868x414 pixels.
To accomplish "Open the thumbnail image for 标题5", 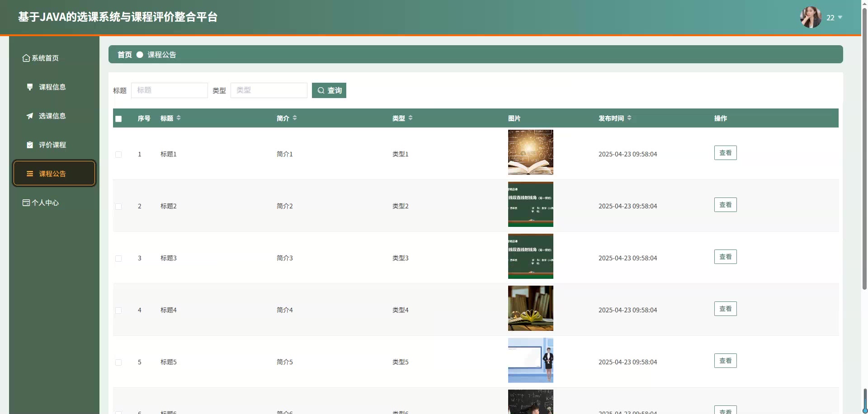I will (x=530, y=360).
